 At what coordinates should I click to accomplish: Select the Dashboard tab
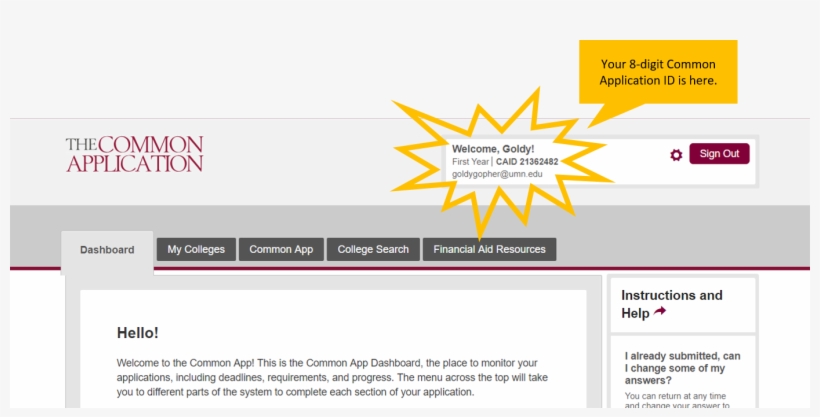[x=107, y=250]
